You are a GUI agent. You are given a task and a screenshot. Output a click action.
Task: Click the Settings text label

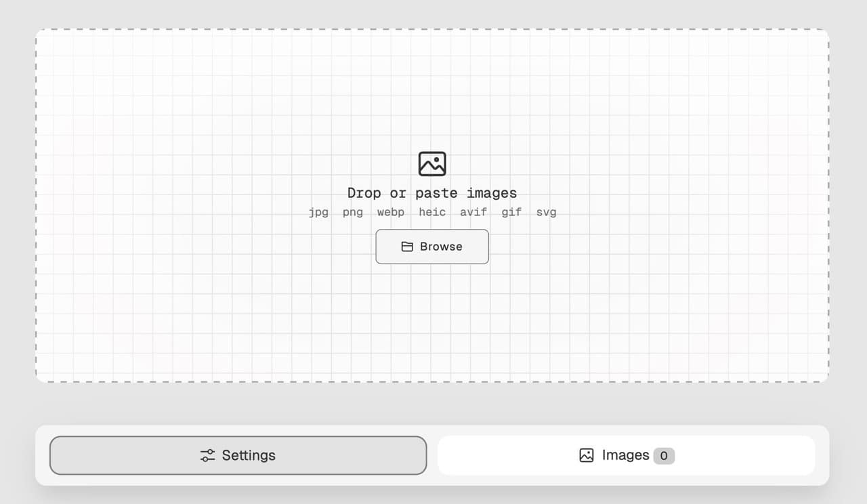[x=249, y=455]
